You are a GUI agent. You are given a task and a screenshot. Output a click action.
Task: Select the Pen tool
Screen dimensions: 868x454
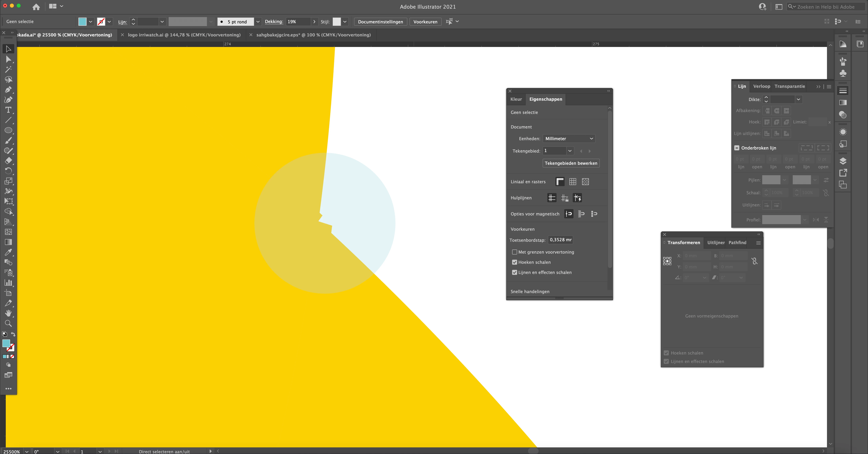point(8,90)
